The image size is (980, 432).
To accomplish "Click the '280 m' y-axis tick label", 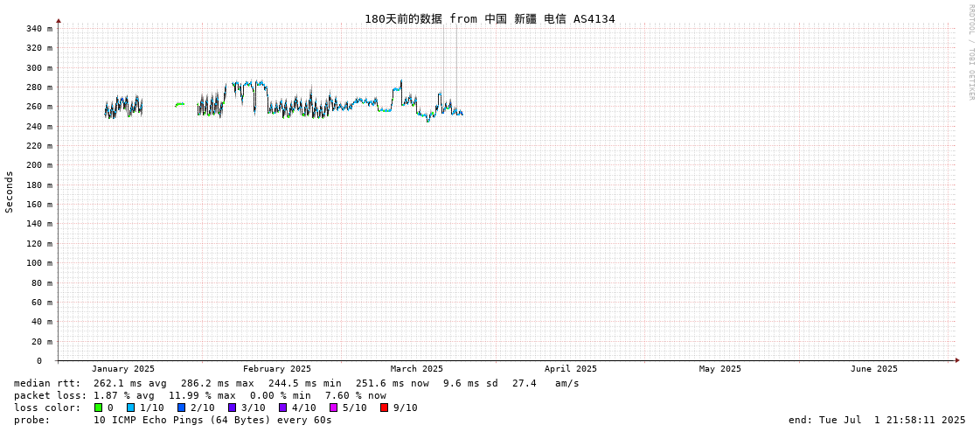I will (x=39, y=87).
